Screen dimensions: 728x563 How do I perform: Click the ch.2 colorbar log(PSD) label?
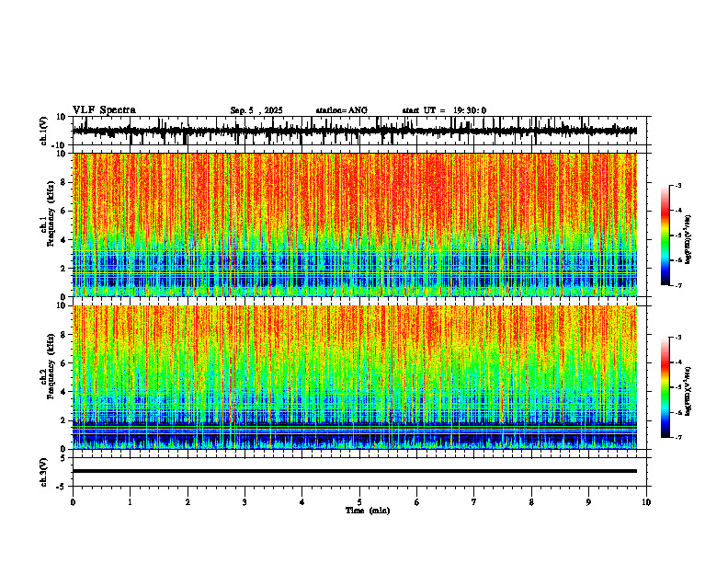click(688, 391)
